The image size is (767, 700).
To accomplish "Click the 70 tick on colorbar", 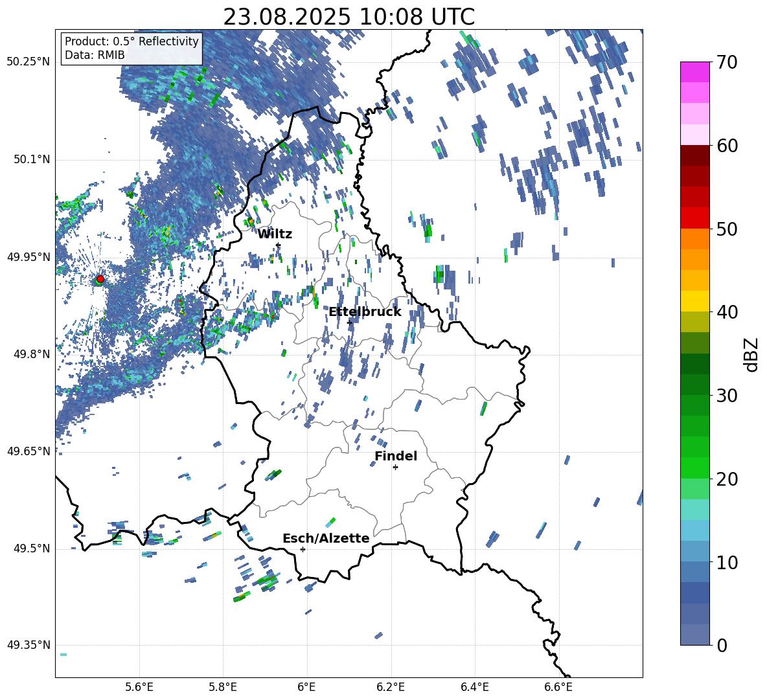I will (726, 62).
